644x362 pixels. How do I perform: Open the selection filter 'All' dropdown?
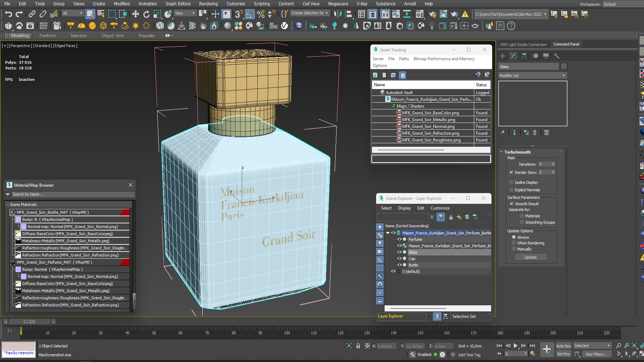pyautogui.click(x=72, y=13)
